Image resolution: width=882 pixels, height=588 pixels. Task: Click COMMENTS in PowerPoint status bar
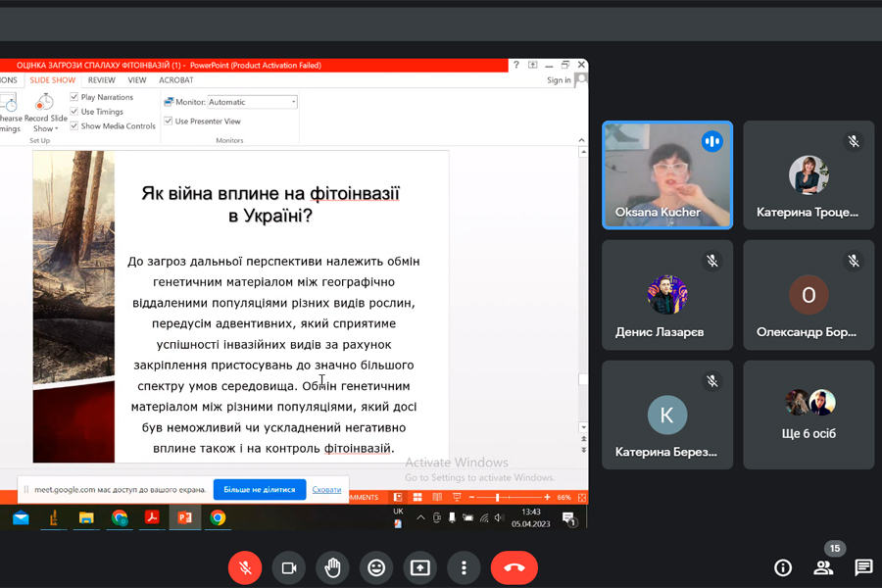coord(364,498)
